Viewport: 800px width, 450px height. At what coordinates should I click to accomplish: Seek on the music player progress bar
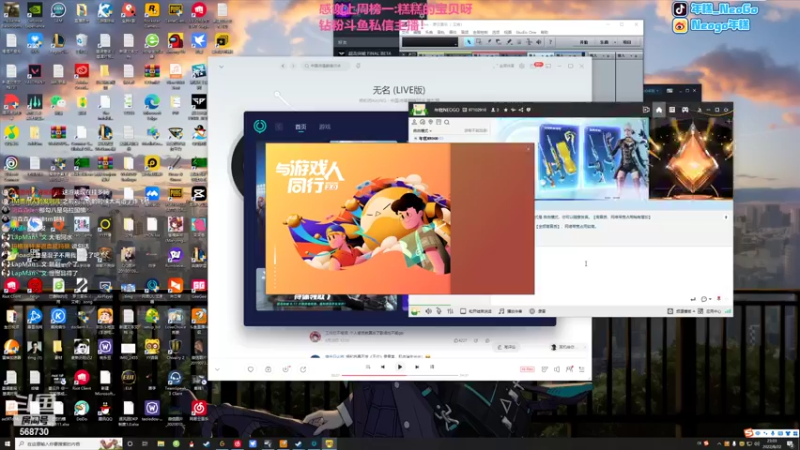coord(399,376)
